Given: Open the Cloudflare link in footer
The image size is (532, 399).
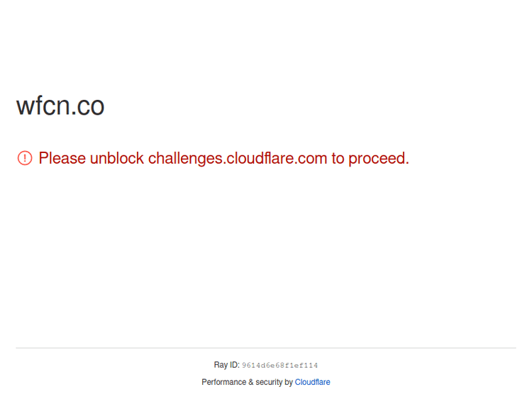Looking at the screenshot, I should point(312,382).
